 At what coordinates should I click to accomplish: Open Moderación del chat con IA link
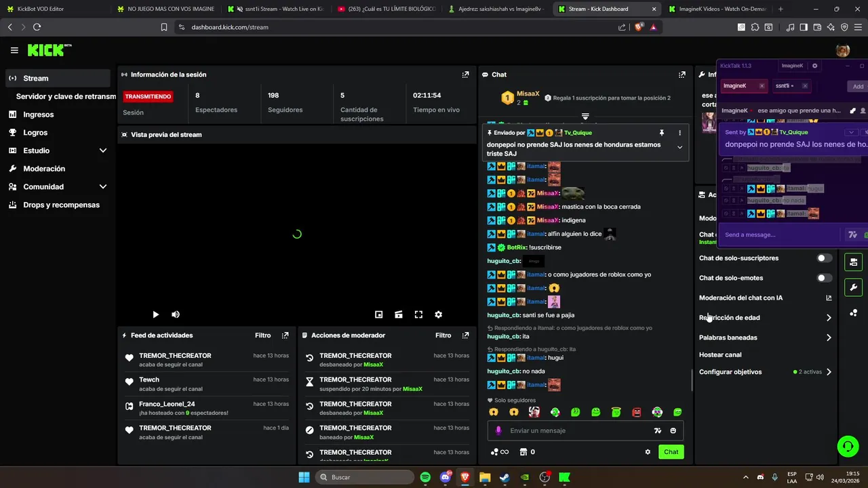coord(765,298)
